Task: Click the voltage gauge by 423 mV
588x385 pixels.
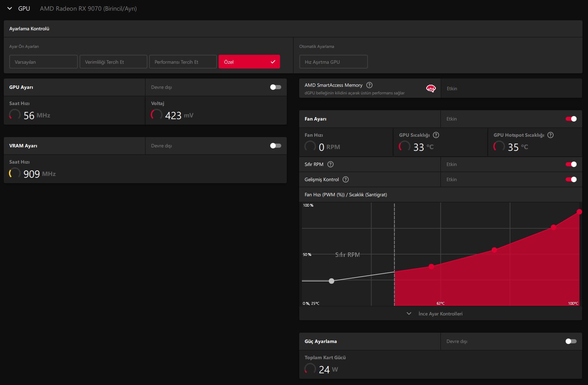Action: pos(157,114)
